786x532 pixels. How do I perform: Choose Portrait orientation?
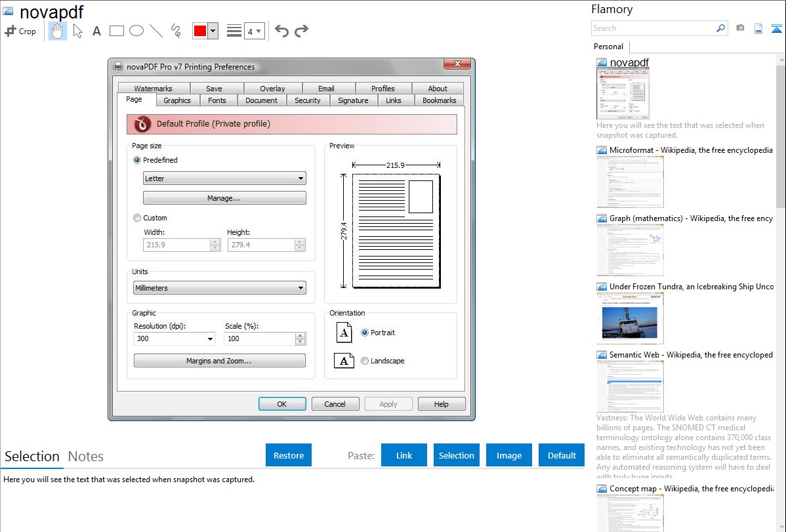coord(364,333)
